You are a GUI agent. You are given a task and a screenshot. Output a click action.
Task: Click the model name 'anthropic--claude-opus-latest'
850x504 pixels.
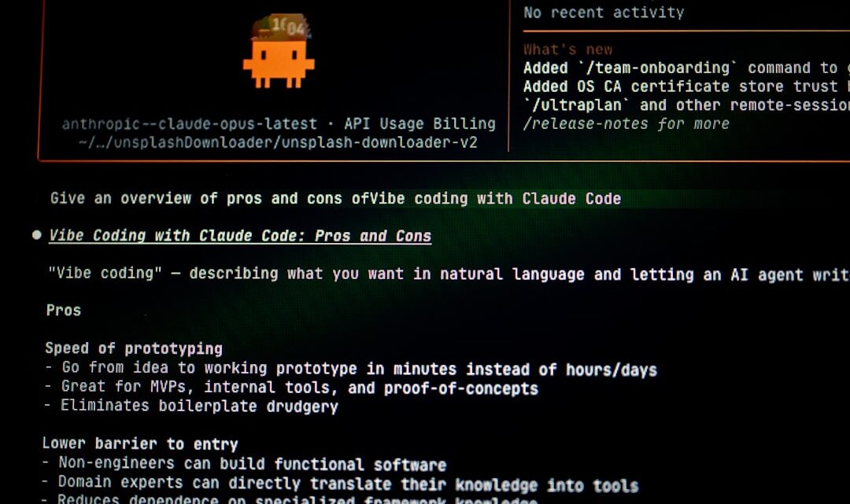point(189,124)
